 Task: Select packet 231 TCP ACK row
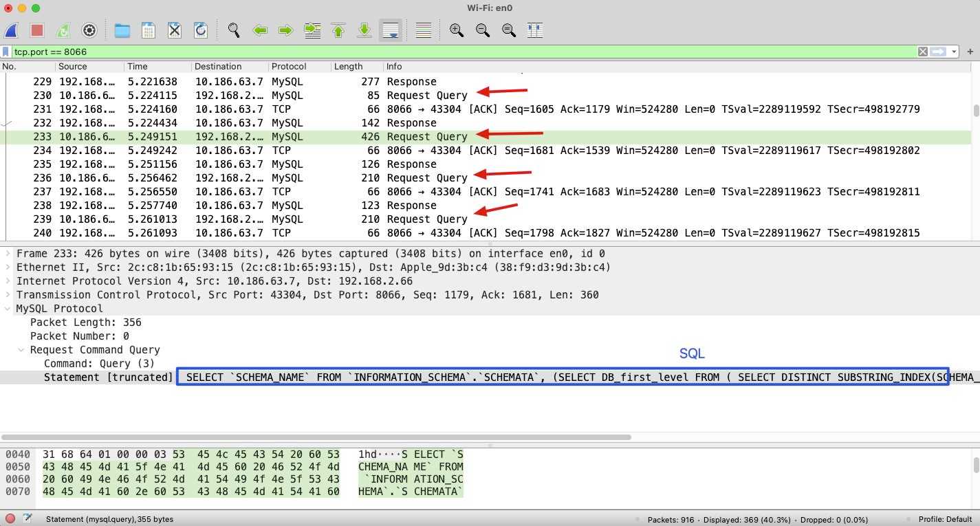pyautogui.click(x=486, y=109)
